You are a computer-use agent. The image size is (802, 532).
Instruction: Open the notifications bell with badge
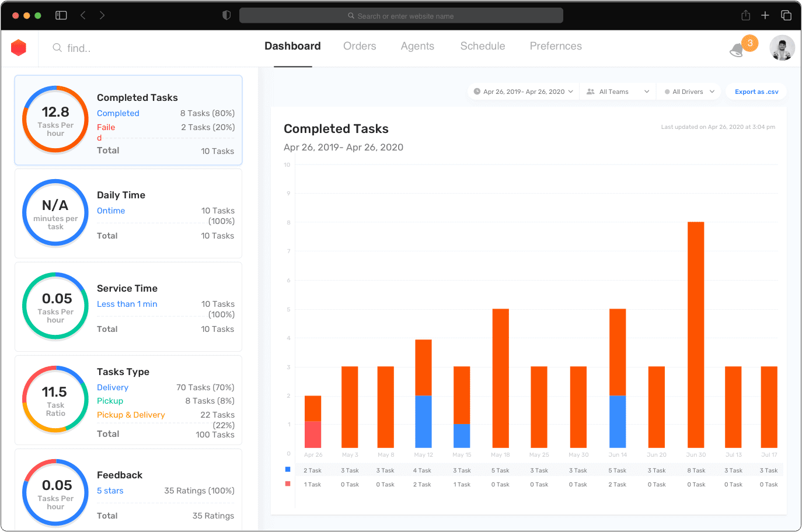(x=738, y=50)
